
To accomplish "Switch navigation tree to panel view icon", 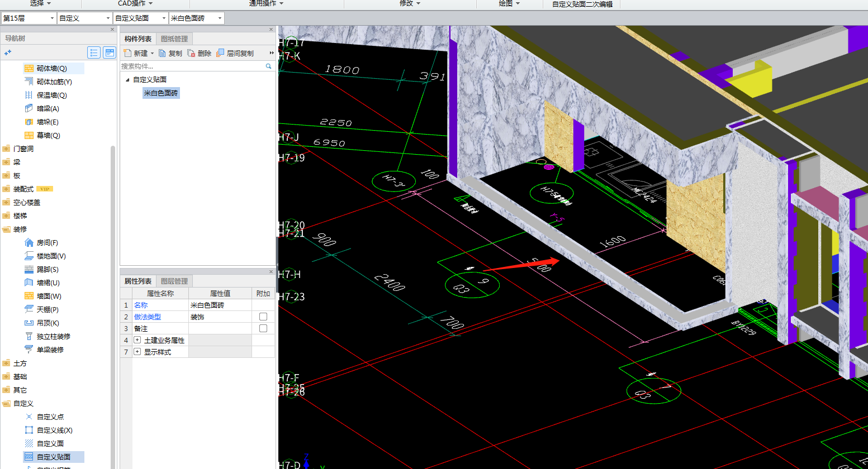I will coord(110,52).
